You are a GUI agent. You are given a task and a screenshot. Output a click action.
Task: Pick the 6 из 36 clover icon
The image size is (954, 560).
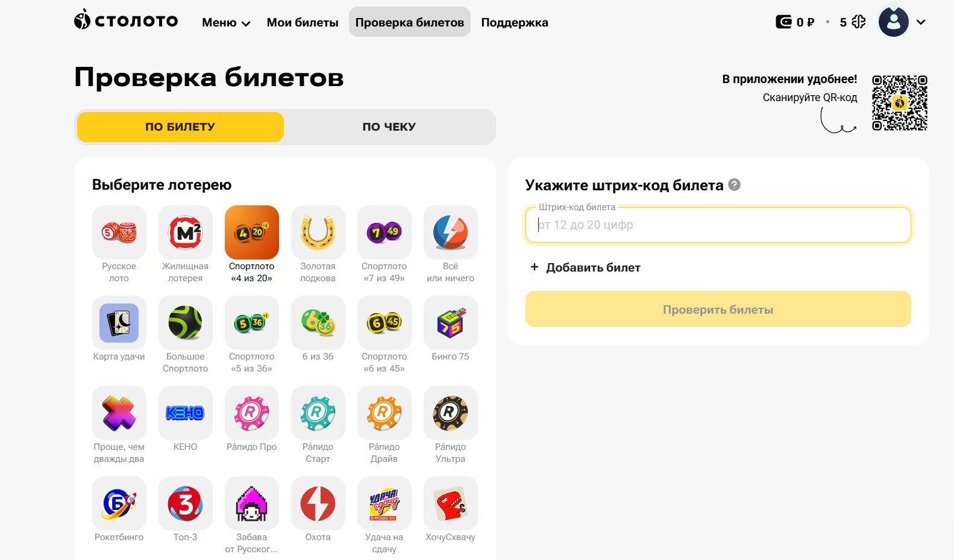318,323
